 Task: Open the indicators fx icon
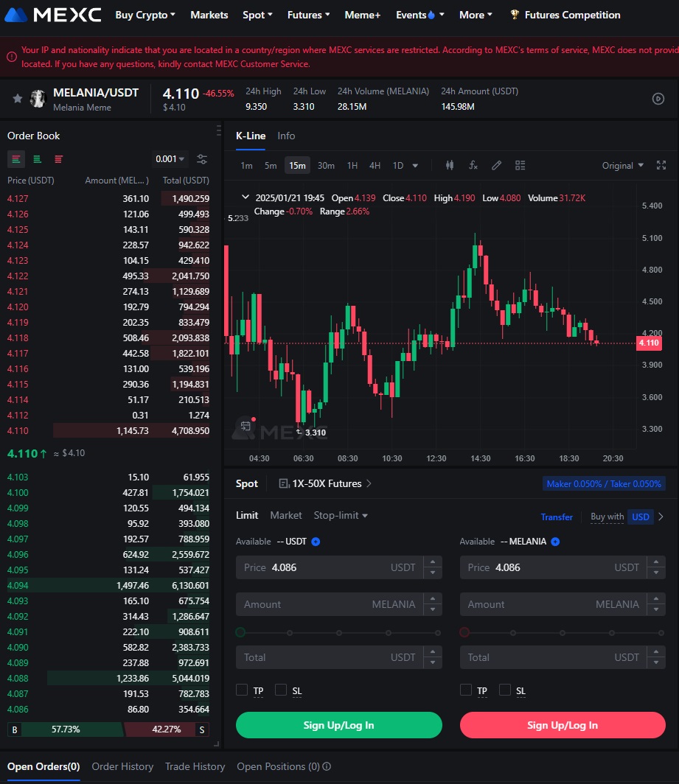[x=473, y=165]
